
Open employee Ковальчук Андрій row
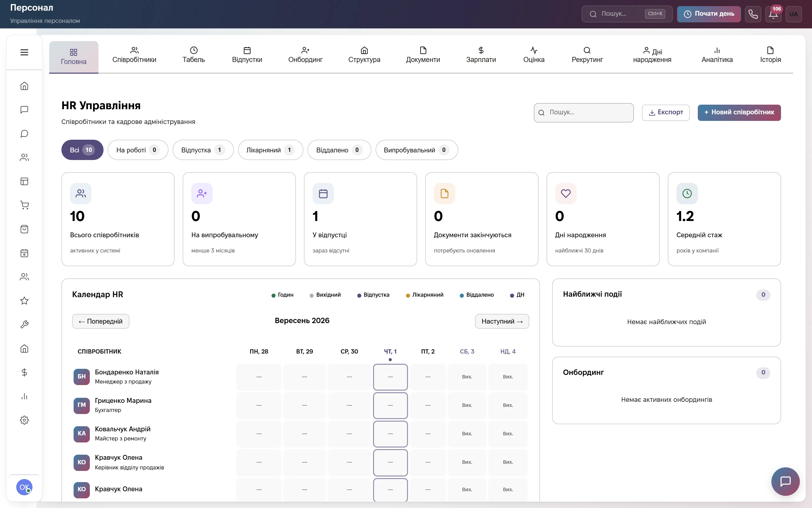point(300,434)
